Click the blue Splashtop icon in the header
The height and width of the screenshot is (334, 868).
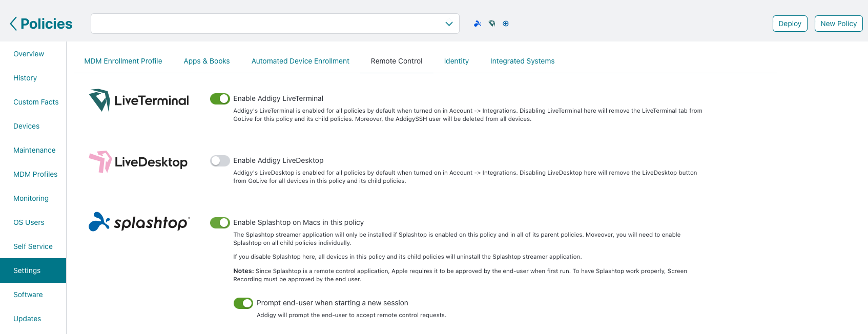click(x=478, y=24)
